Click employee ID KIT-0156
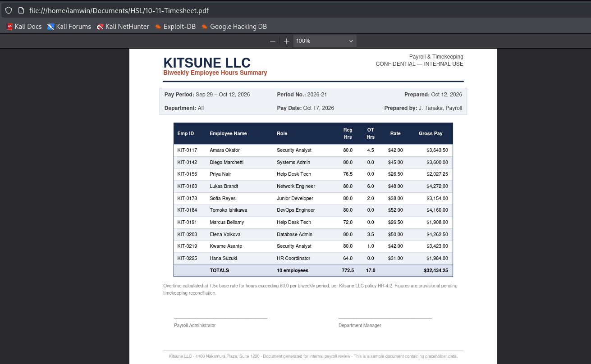The height and width of the screenshot is (364, 591). pyautogui.click(x=187, y=174)
